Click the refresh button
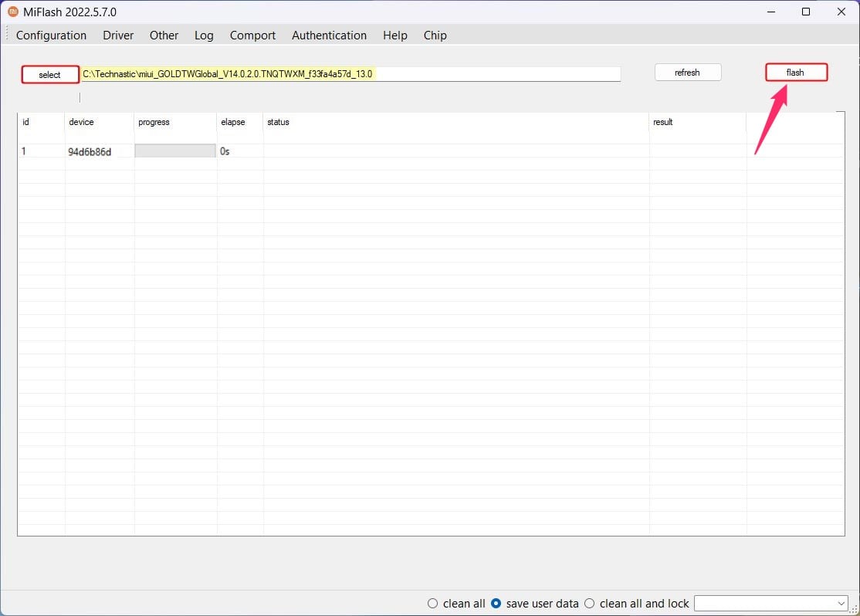 click(687, 73)
